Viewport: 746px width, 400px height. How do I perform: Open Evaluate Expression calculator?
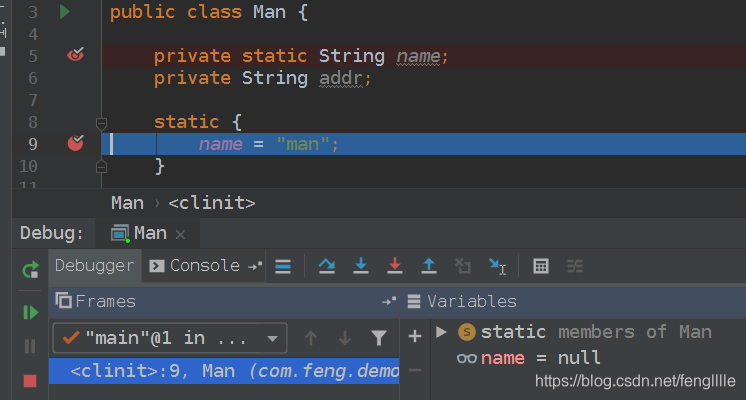[541, 266]
